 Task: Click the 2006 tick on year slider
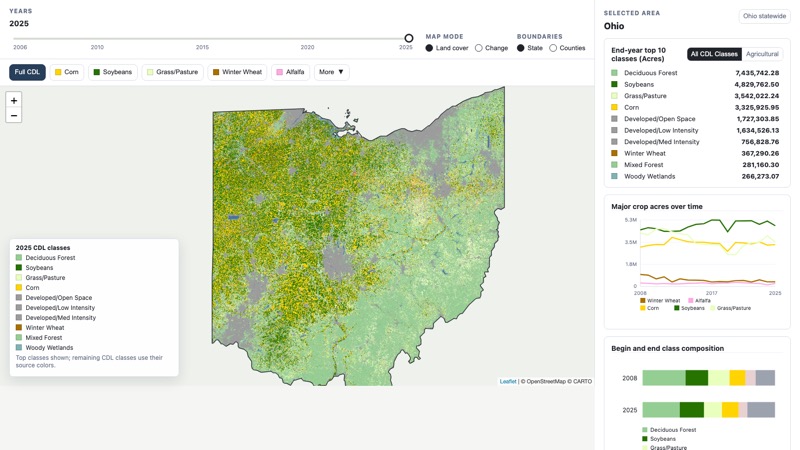20,47
